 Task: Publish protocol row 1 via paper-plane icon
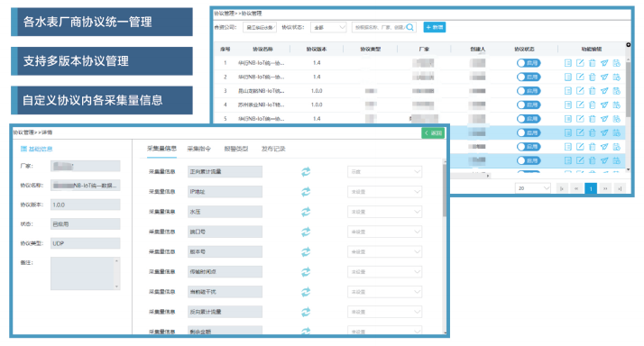604,63
